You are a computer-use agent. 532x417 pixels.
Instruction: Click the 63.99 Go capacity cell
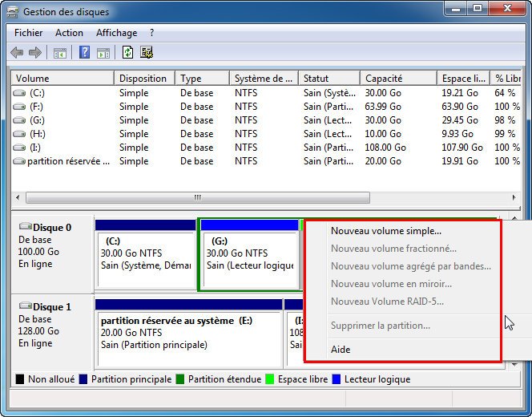[383, 107]
